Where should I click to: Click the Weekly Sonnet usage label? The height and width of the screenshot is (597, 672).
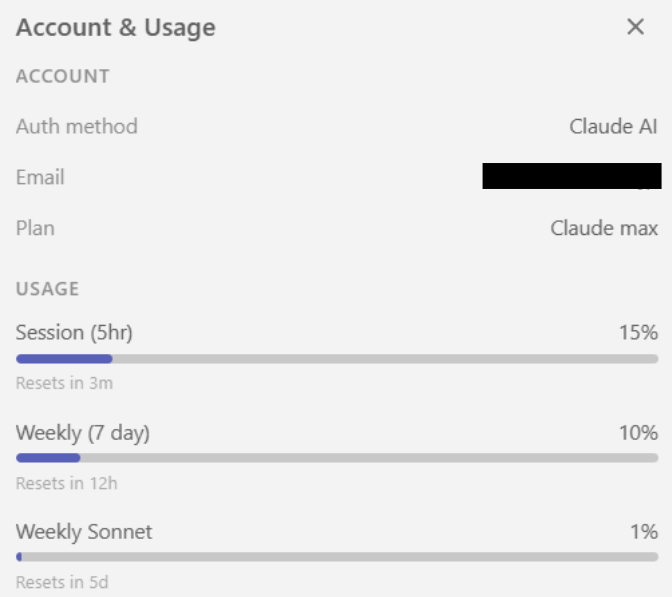pyautogui.click(x=84, y=532)
